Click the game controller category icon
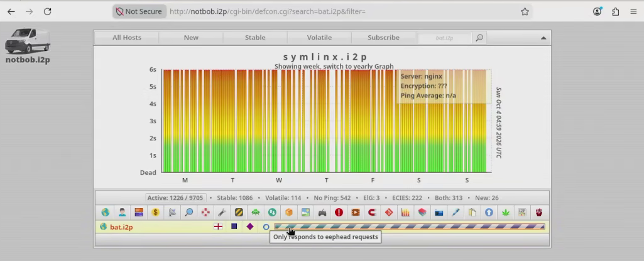The height and width of the screenshot is (261, 644). click(x=322, y=213)
